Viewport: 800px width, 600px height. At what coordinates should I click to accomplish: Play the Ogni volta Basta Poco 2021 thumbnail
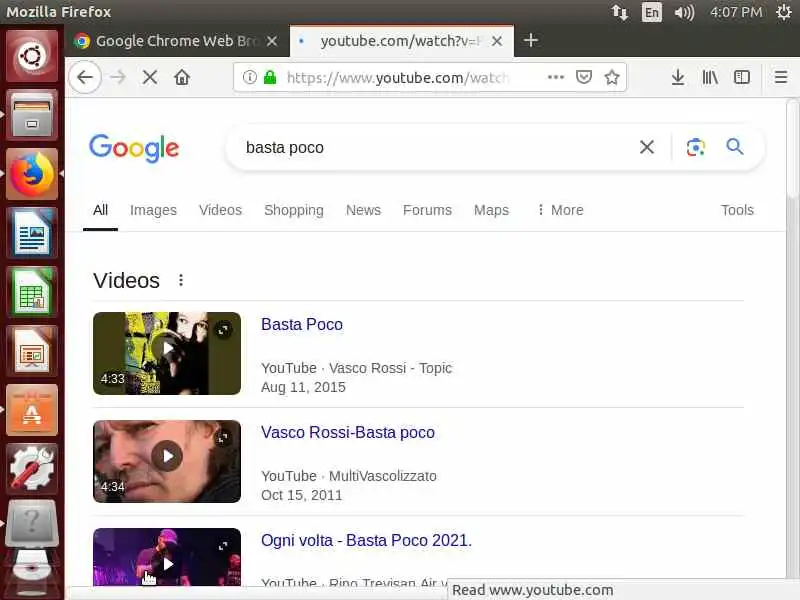[167, 557]
